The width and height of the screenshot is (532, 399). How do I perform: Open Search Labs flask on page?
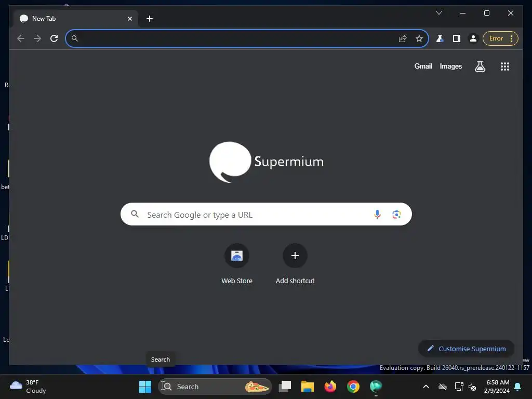(x=480, y=66)
